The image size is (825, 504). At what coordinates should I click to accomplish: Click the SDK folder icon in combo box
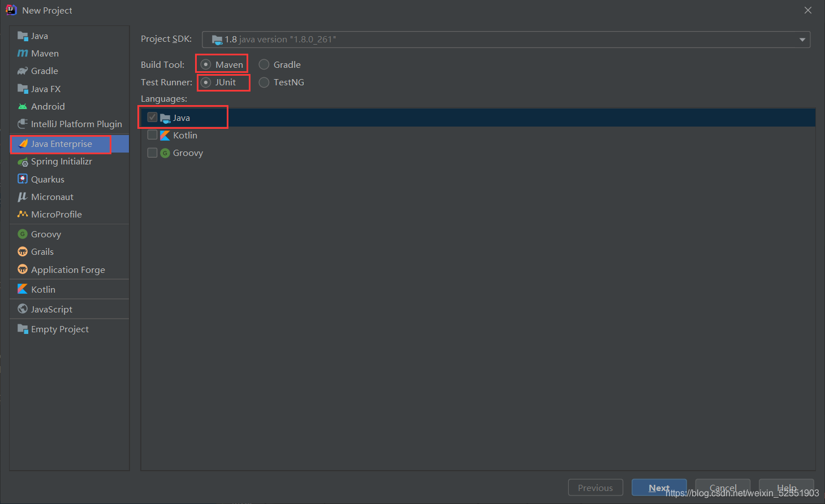tap(217, 40)
